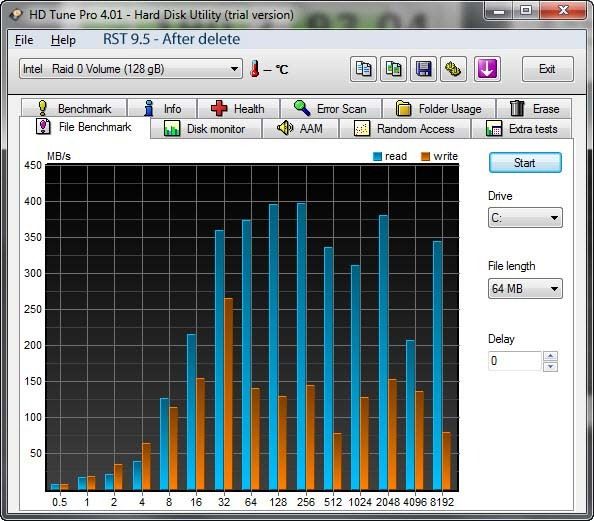Click the blue Info tab icon
Screen dimensions: 594x521
149,108
